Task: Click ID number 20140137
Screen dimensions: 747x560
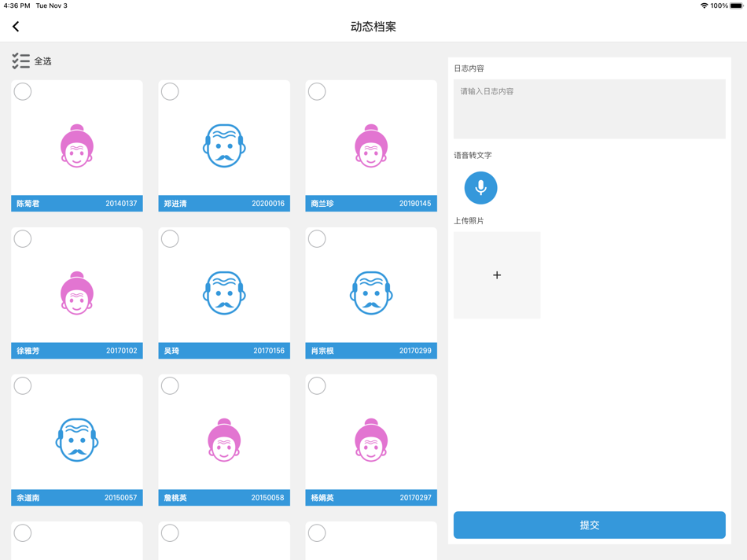Action: (121, 204)
